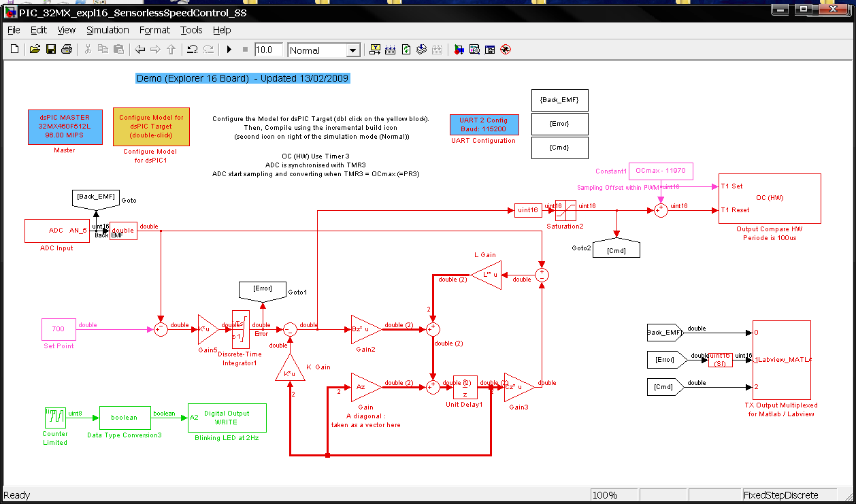
Task: Navigate forward with right arrow icon
Action: click(x=155, y=50)
